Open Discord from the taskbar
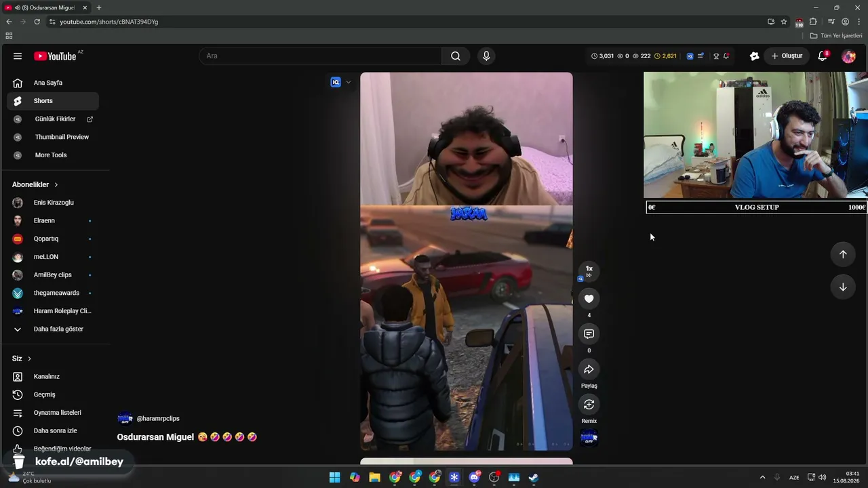 (475, 478)
